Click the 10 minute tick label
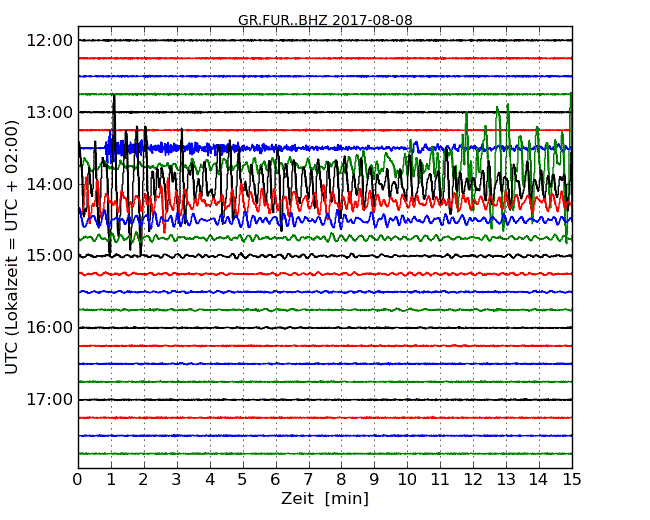This screenshot has height=520, width=650. click(407, 479)
